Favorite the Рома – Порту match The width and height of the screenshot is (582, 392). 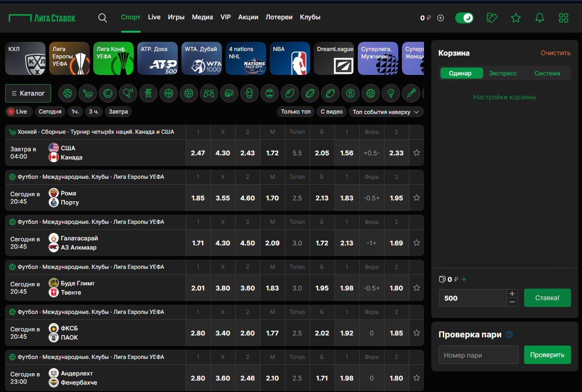pos(417,198)
